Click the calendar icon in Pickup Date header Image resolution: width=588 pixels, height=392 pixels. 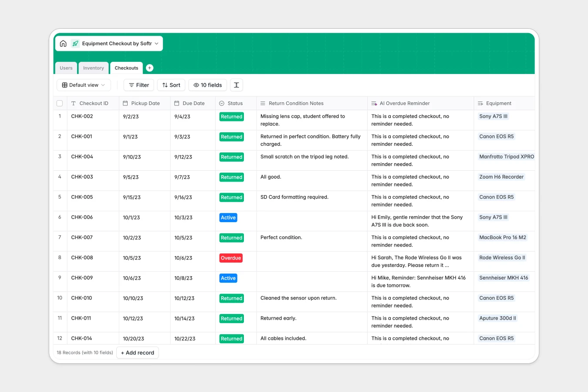click(125, 103)
